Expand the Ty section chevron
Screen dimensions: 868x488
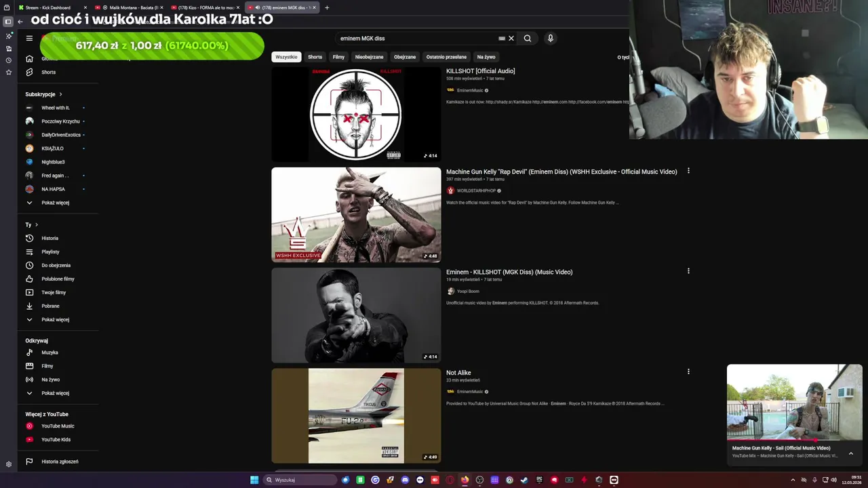tap(37, 224)
